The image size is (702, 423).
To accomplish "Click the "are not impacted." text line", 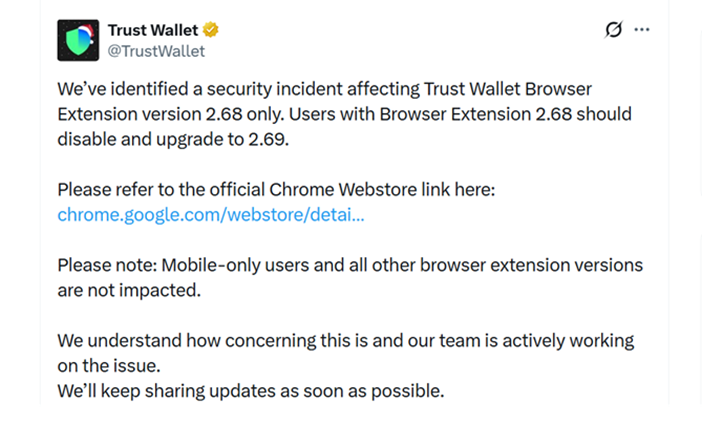I will pyautogui.click(x=129, y=290).
